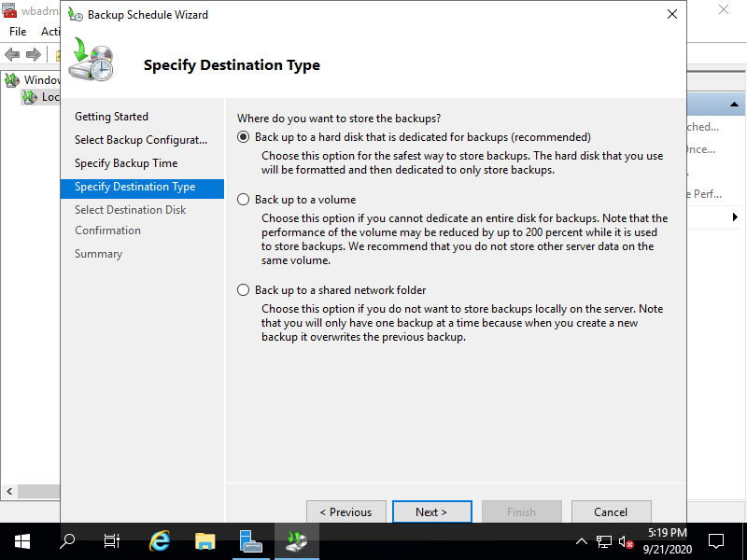
Task: Click the left pane horizontal scrollbar arrow
Action: pyautogui.click(x=9, y=491)
